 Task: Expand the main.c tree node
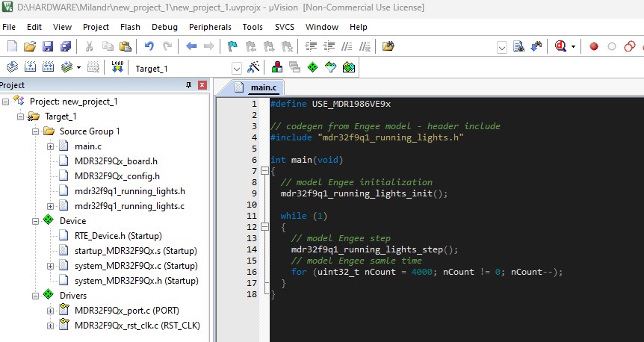coord(50,146)
